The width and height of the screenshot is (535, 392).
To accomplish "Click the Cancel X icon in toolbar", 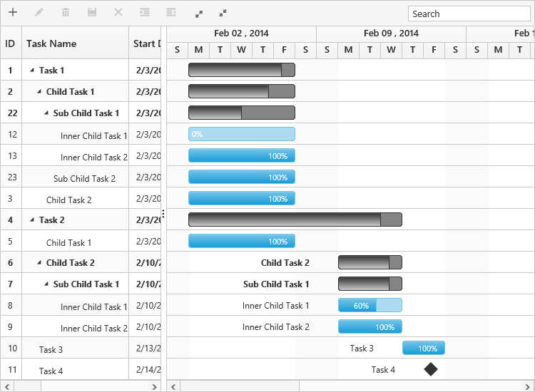I will 118,13.
